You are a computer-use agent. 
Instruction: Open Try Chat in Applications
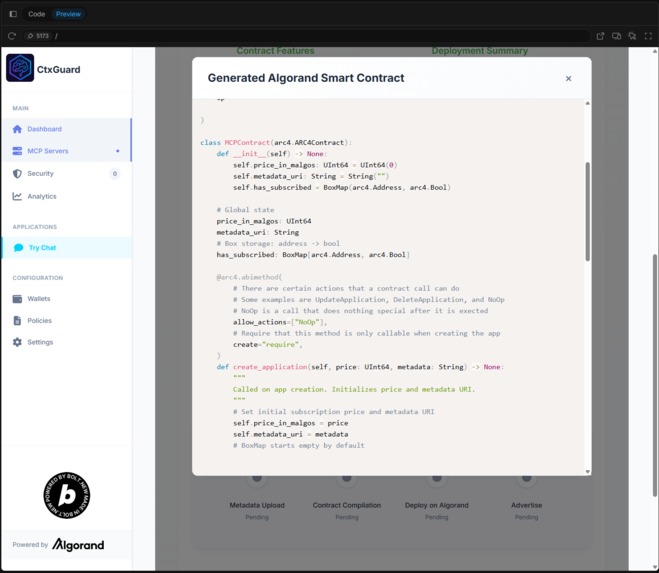[66, 248]
